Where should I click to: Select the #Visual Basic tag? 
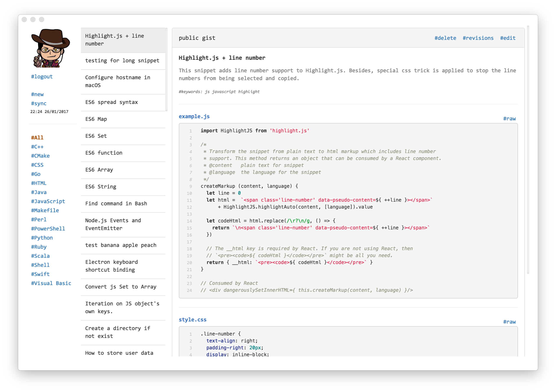[51, 283]
